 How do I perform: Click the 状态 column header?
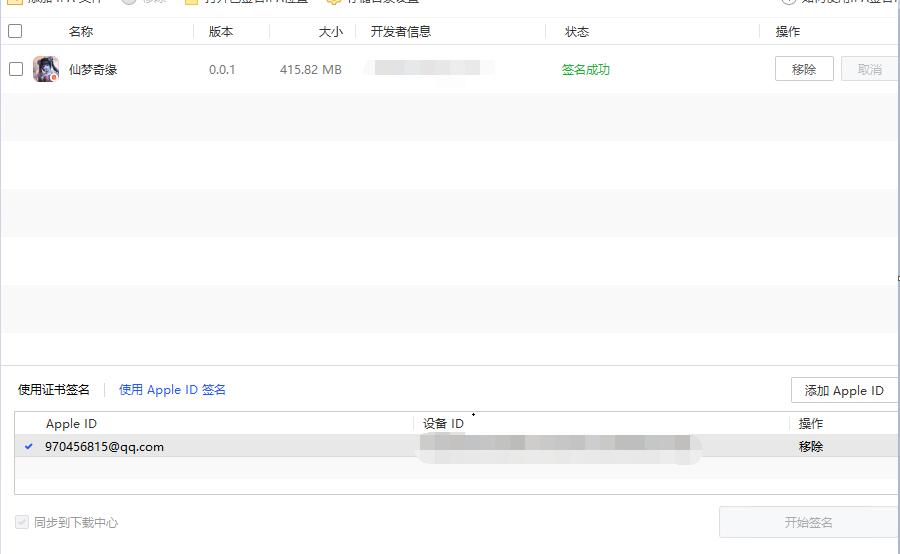point(577,32)
